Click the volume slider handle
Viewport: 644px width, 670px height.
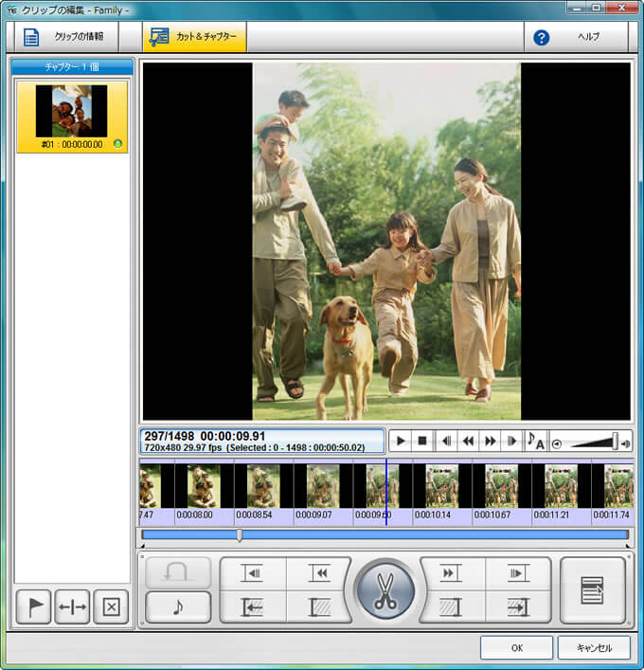click(x=616, y=441)
